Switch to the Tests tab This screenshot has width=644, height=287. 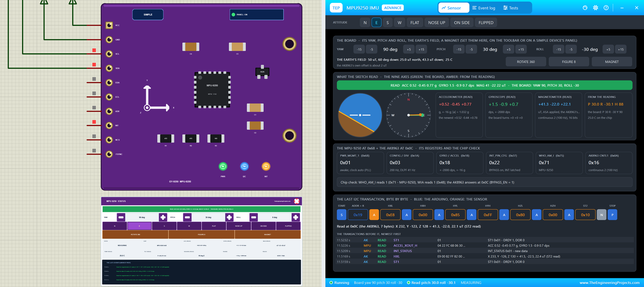[x=511, y=8]
